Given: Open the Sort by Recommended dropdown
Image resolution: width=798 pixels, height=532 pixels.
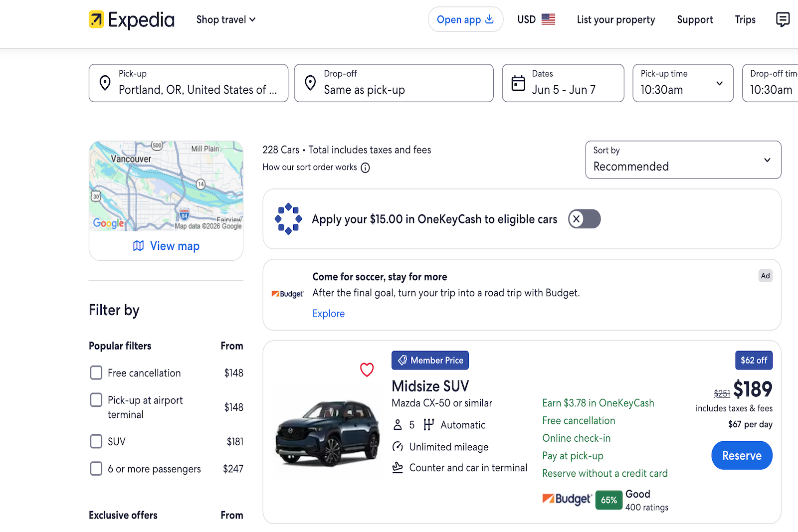Looking at the screenshot, I should (683, 160).
